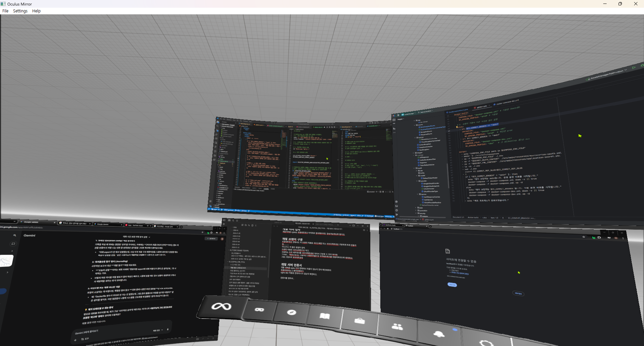Image resolution: width=644 pixels, height=346 pixels.
Task: Open the File menu
Action: pyautogui.click(x=5, y=11)
